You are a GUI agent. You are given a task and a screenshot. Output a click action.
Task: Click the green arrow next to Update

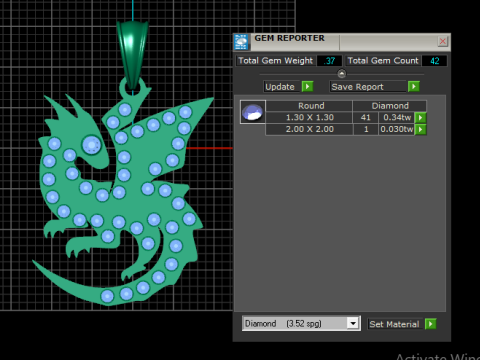click(307, 87)
